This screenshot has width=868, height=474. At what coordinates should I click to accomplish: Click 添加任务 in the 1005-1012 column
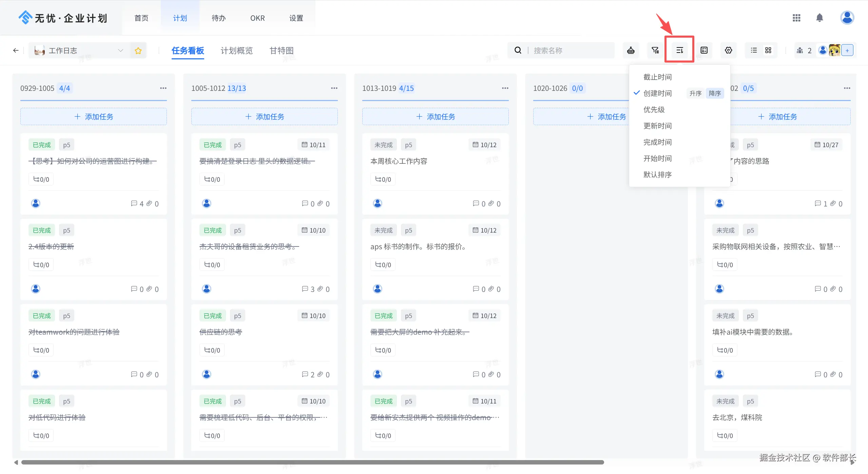(264, 117)
